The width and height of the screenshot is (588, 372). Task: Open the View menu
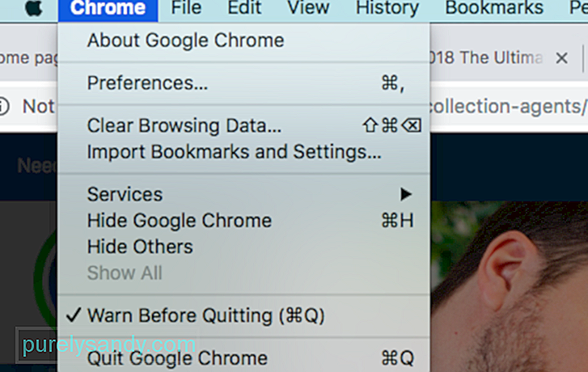[308, 8]
